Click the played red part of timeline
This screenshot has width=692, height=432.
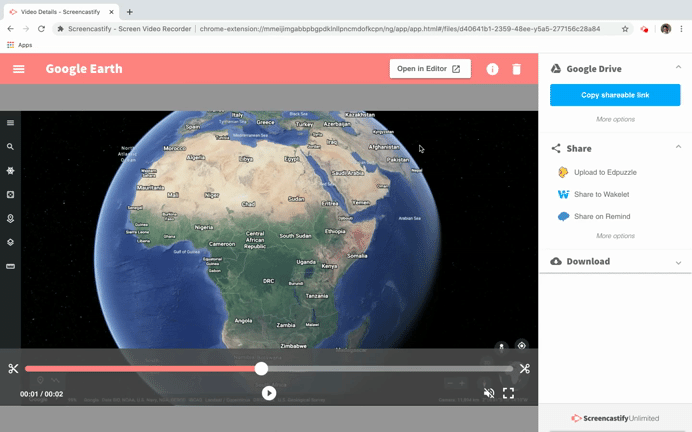click(140, 368)
